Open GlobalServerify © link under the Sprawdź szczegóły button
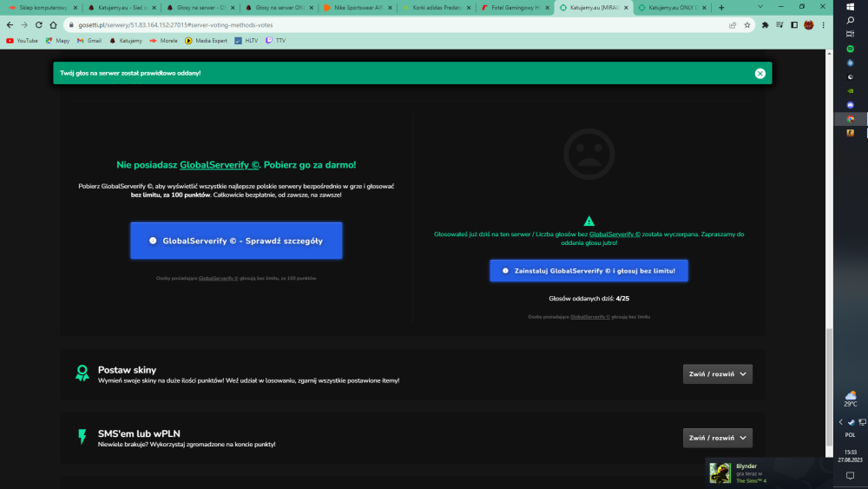 [218, 278]
